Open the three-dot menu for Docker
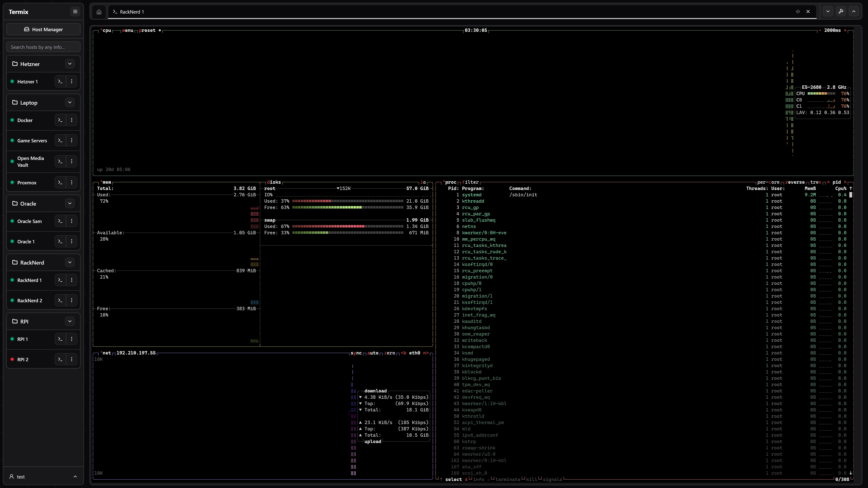The height and width of the screenshot is (488, 868). pos(71,120)
